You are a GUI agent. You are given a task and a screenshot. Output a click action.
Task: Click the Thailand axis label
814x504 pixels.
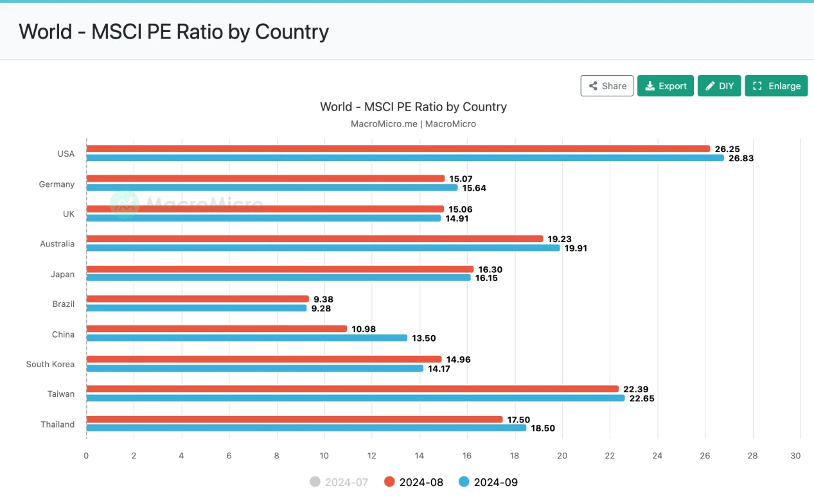click(58, 424)
